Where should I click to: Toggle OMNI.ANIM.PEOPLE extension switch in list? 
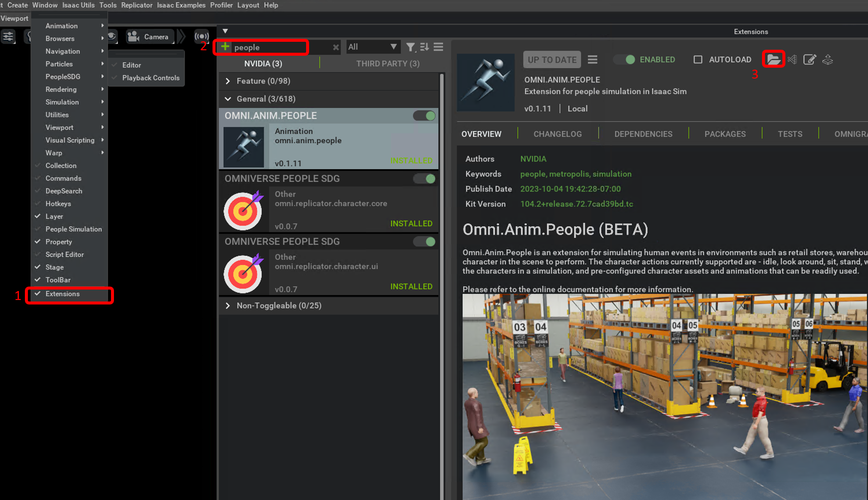pos(425,115)
